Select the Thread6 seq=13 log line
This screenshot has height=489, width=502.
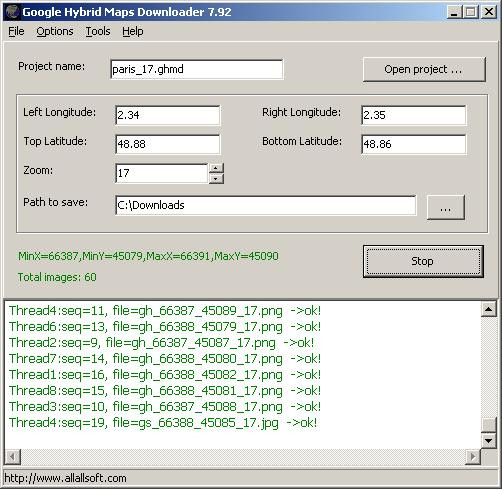pyautogui.click(x=165, y=327)
